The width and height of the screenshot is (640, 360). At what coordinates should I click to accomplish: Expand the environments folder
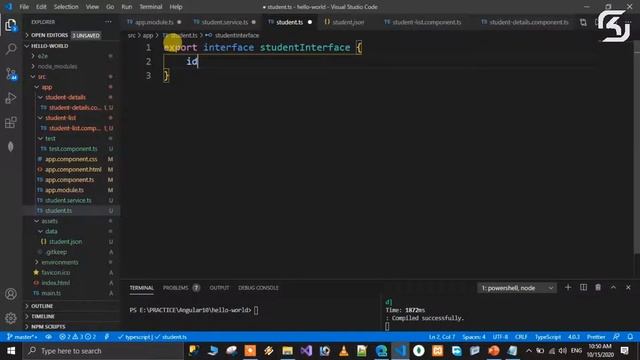[60, 262]
